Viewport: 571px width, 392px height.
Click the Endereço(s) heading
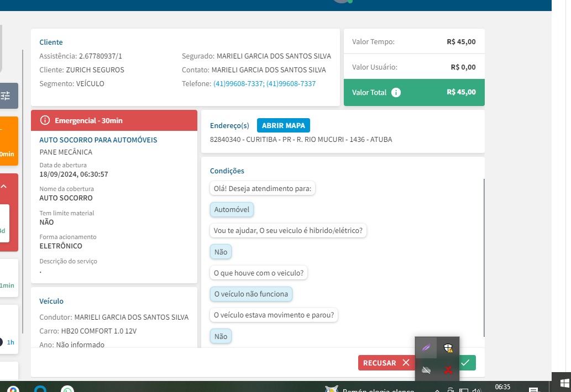pos(229,125)
